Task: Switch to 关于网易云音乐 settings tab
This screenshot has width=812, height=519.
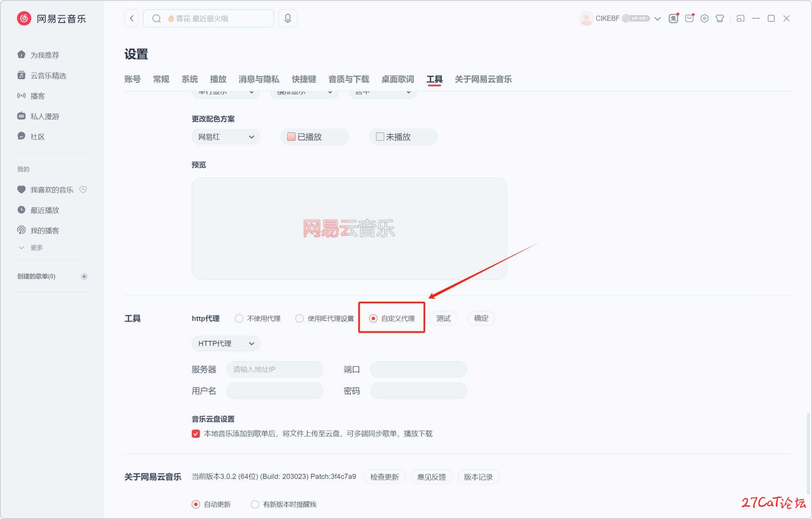Action: point(483,79)
